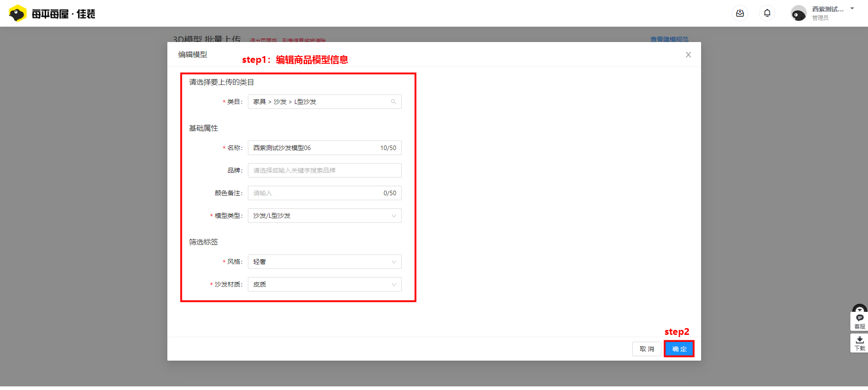868x390 pixels.
Task: Expand the 模型类型 dropdown
Action: (325, 216)
